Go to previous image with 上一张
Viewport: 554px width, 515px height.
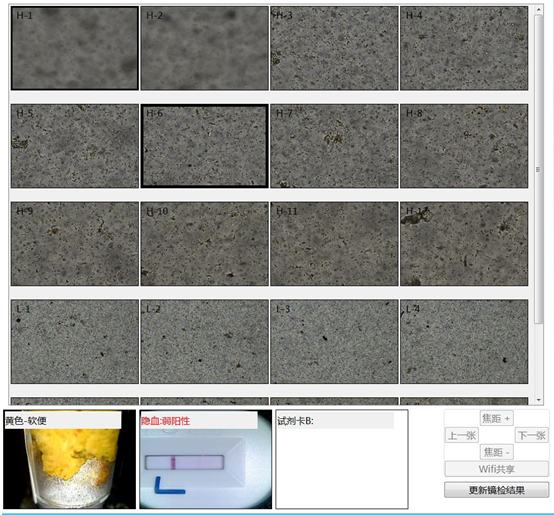462,435
